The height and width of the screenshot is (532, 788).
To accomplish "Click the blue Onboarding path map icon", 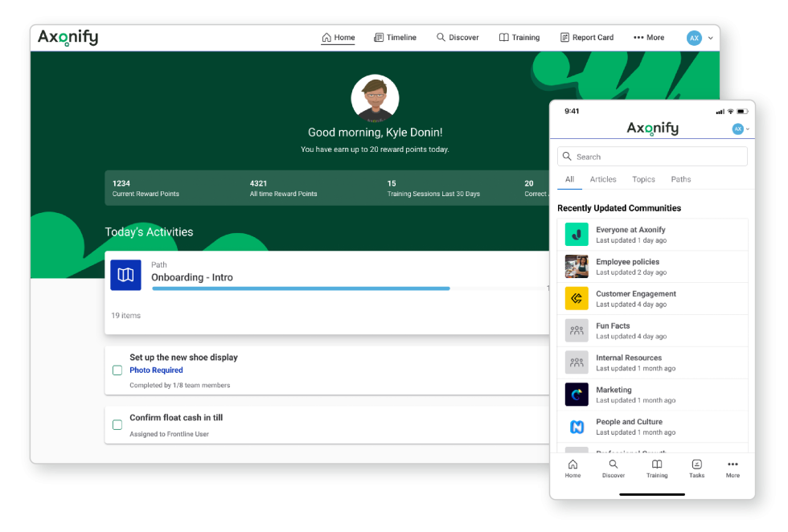I will pos(125,276).
